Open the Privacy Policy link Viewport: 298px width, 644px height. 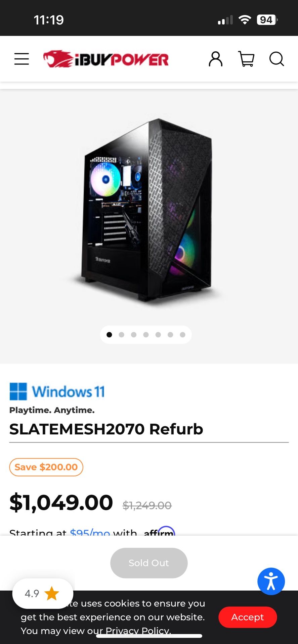tap(138, 630)
